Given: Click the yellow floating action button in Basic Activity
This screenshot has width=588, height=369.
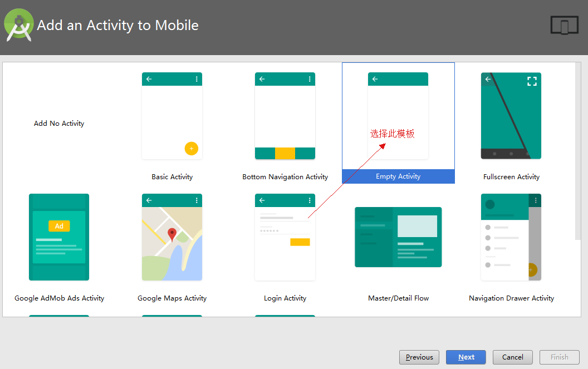Looking at the screenshot, I should [x=191, y=149].
